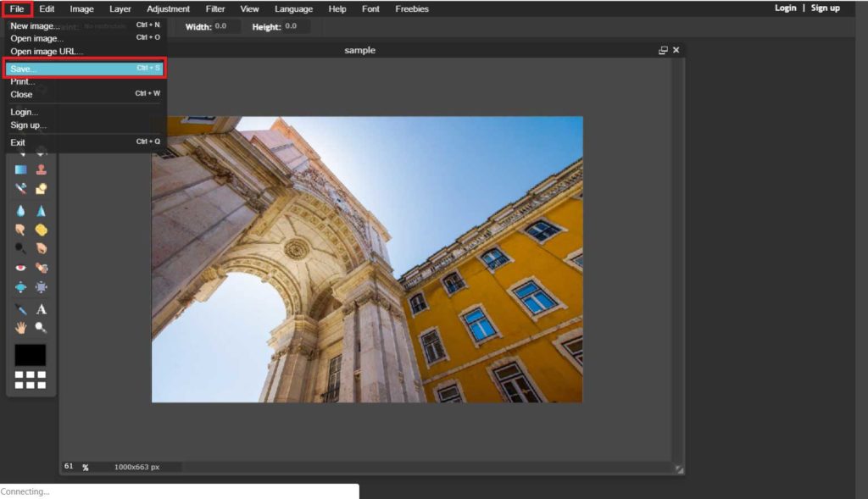This screenshot has width=868, height=499.
Task: Click the Width value field
Action: point(226,26)
